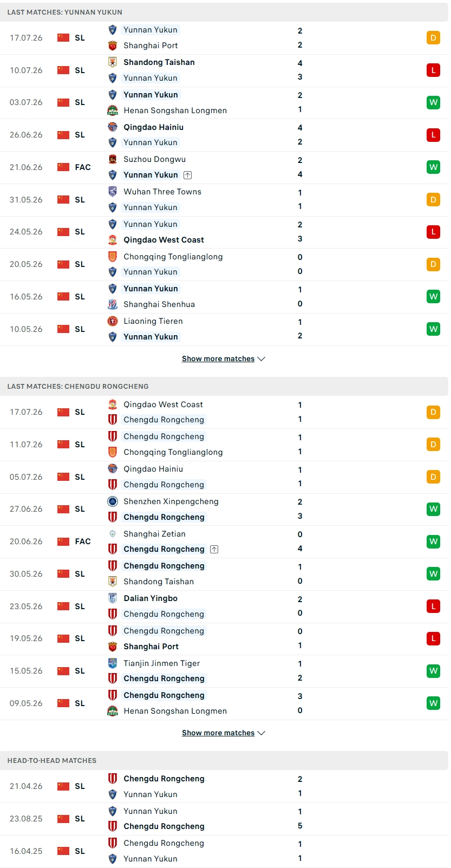Click the Shandong Taishan crest on 10.07.26
Image resolution: width=451 pixels, height=868 pixels.
click(113, 62)
